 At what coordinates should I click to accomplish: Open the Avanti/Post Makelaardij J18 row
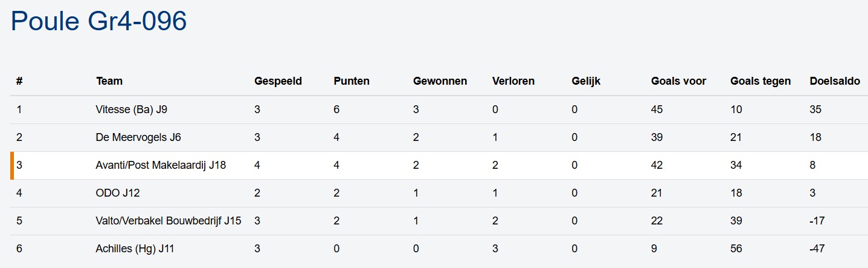161,165
